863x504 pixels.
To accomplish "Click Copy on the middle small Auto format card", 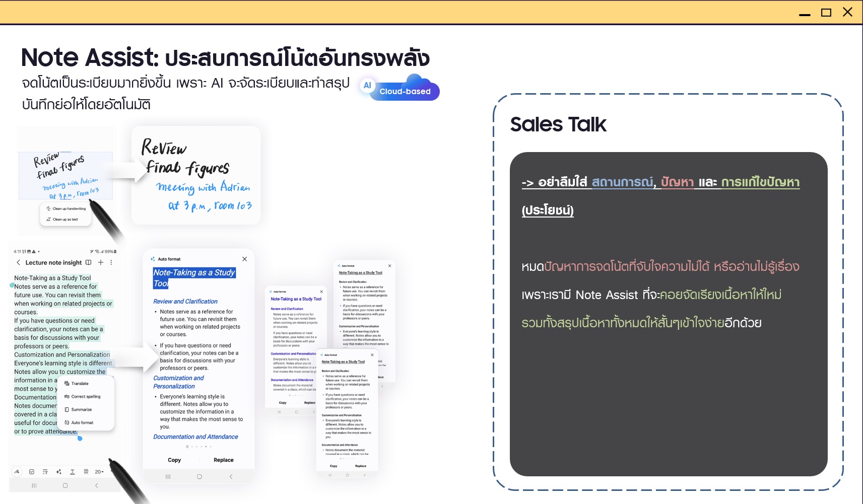I will pyautogui.click(x=283, y=403).
